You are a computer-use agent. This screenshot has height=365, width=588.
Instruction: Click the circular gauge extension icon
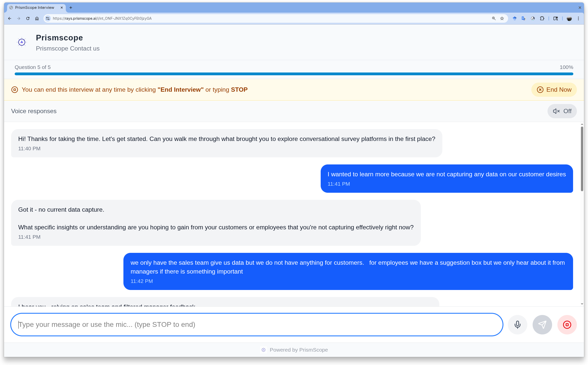coord(533,18)
